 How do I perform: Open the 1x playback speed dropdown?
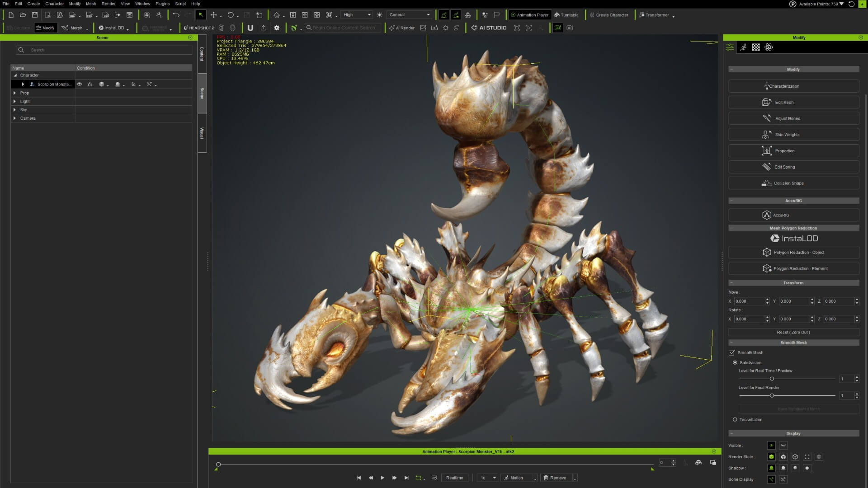pos(487,478)
